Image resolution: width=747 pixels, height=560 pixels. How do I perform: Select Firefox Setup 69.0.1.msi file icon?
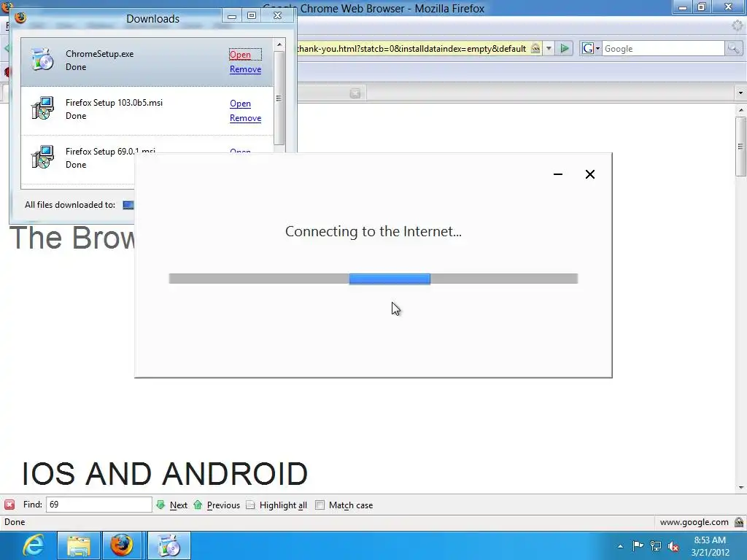pos(42,157)
